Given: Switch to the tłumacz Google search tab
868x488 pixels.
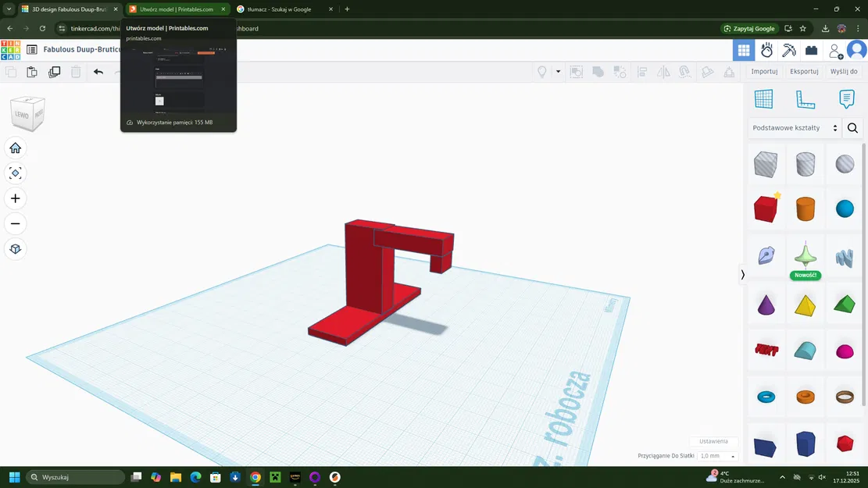Looking at the screenshot, I should click(284, 9).
